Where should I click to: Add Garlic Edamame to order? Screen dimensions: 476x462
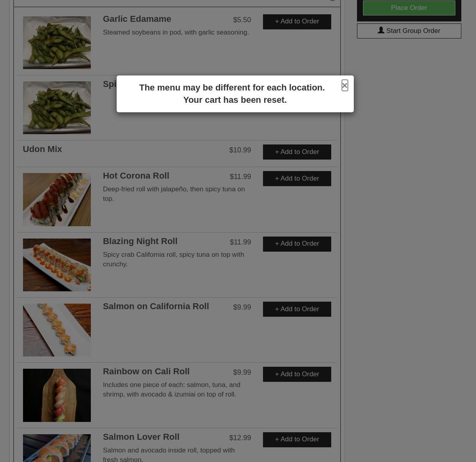click(x=297, y=21)
